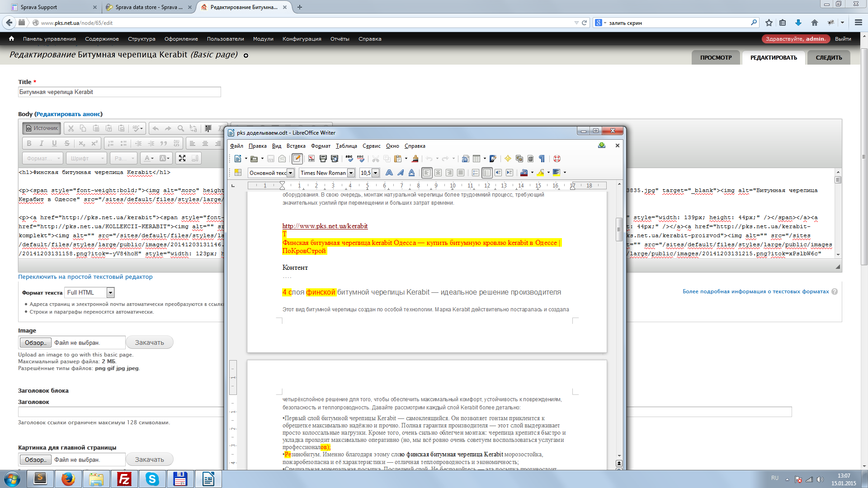This screenshot has width=868, height=488.
Task: Click Редактировать анонс link
Action: point(68,114)
